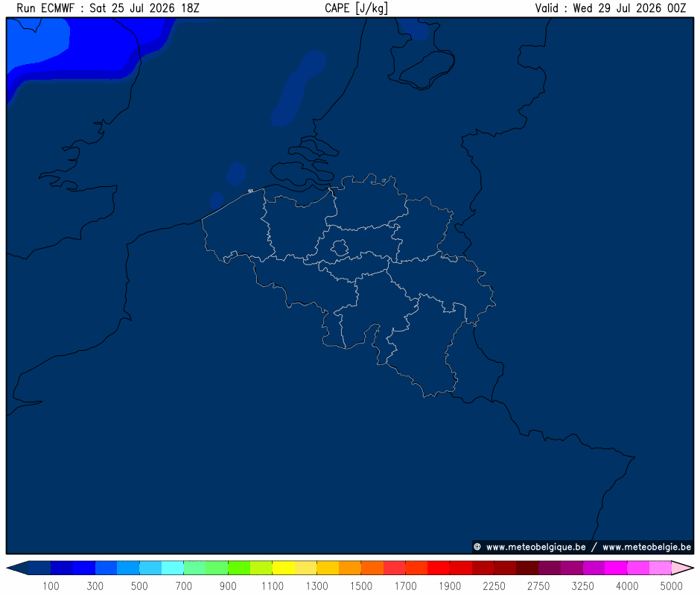Viewport: 700px width, 596px height.
Task: Click the legend value 5000
Action: (x=672, y=586)
